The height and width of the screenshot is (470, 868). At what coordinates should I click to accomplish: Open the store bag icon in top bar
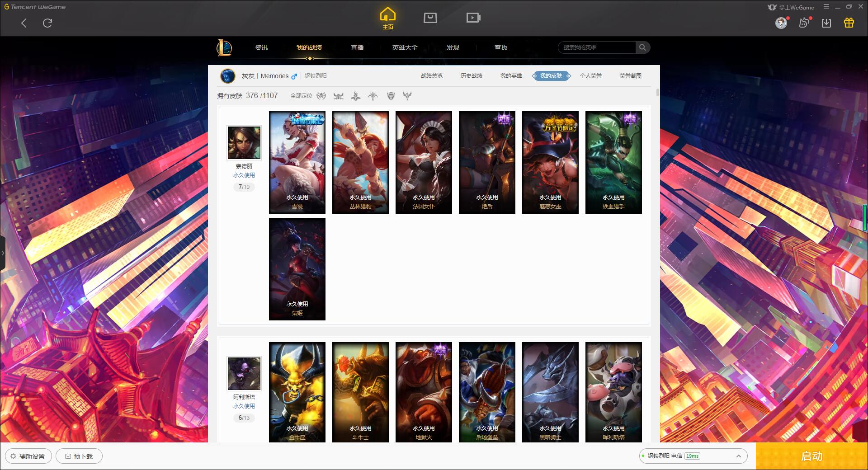click(430, 18)
